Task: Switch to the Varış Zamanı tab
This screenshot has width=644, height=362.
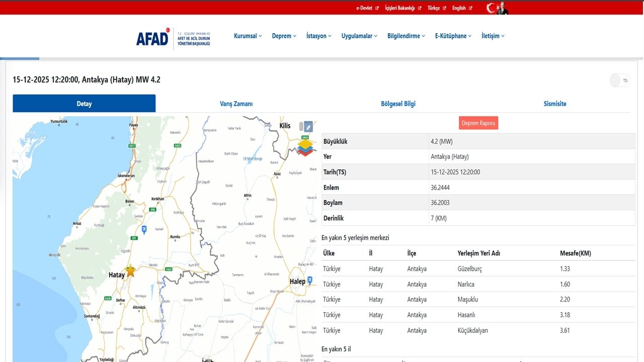Action: (236, 104)
